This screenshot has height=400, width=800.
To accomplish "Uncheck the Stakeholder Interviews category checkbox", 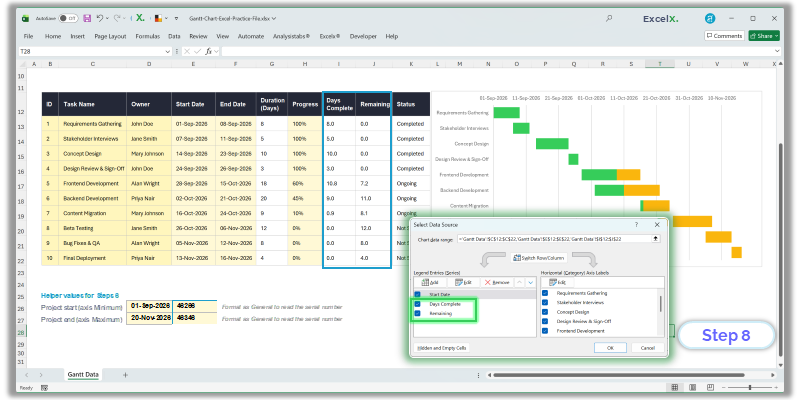I will click(x=545, y=303).
